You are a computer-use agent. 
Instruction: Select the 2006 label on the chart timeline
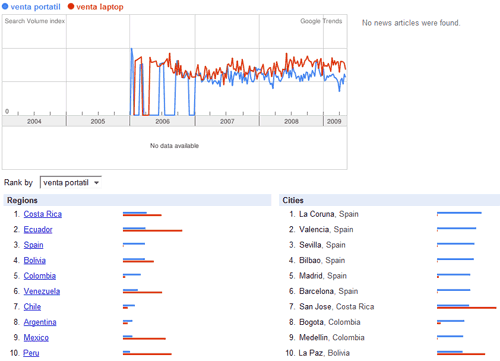(162, 121)
